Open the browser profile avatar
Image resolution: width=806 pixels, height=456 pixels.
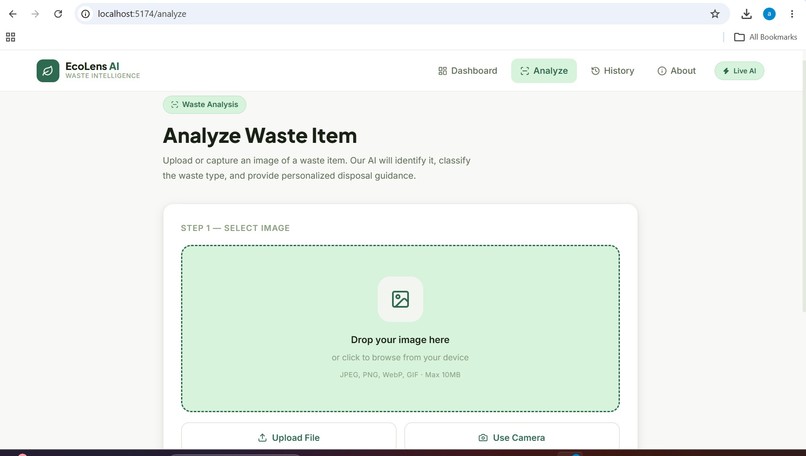point(769,14)
